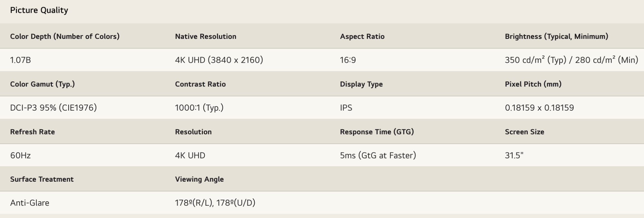
Task: Click the Picture Quality section heading
Action: (x=39, y=10)
